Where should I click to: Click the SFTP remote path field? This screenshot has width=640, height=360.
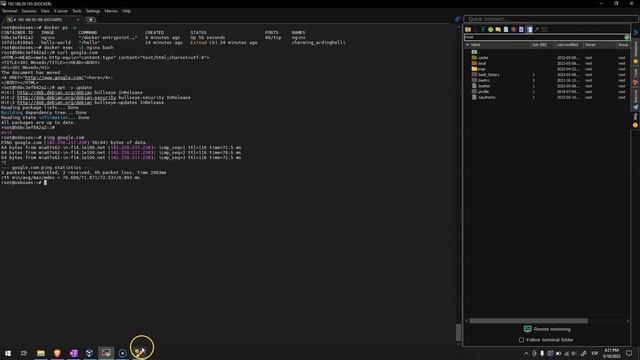click(543, 37)
